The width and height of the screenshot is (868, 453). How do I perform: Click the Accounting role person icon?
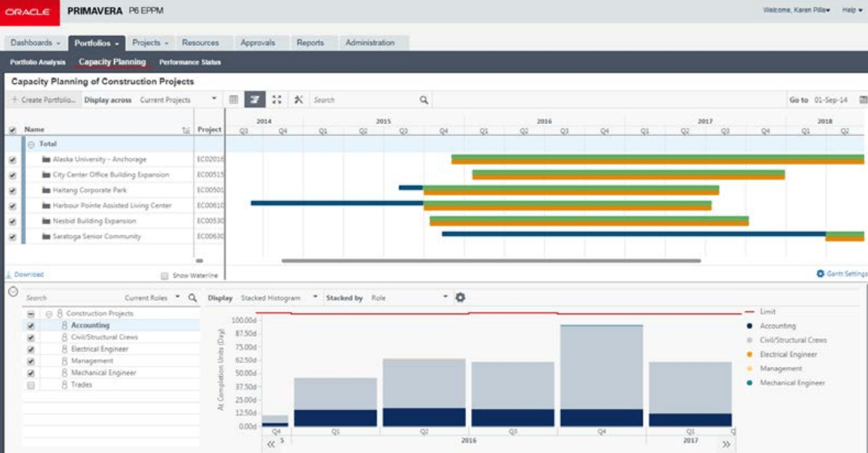coord(65,325)
